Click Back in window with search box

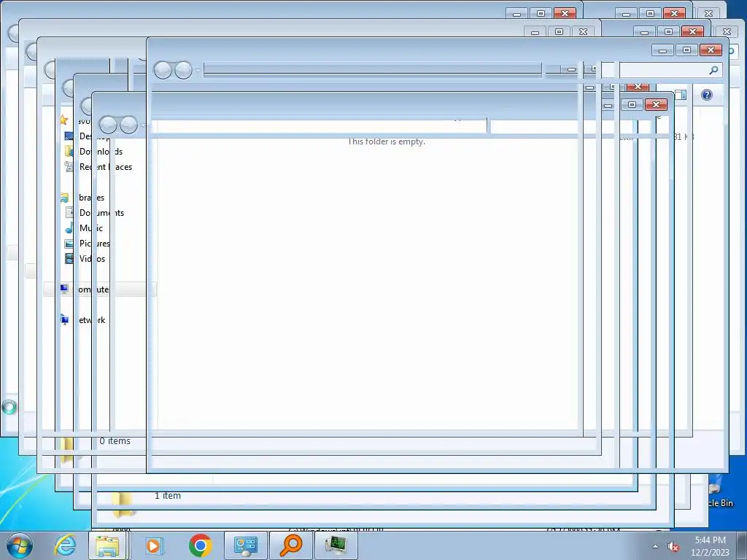[163, 70]
